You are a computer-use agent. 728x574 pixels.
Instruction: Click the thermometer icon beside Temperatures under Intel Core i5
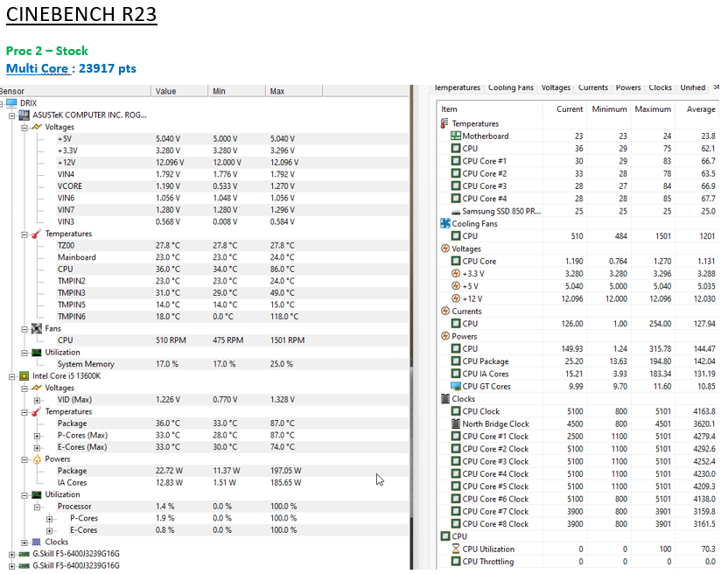pyautogui.click(x=36, y=411)
